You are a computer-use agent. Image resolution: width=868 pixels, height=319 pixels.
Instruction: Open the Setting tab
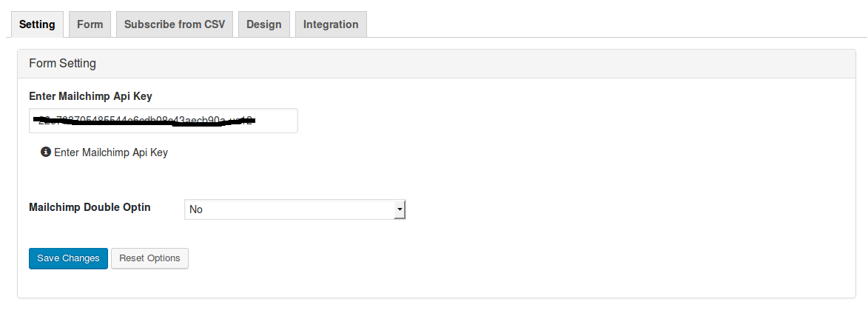click(37, 24)
